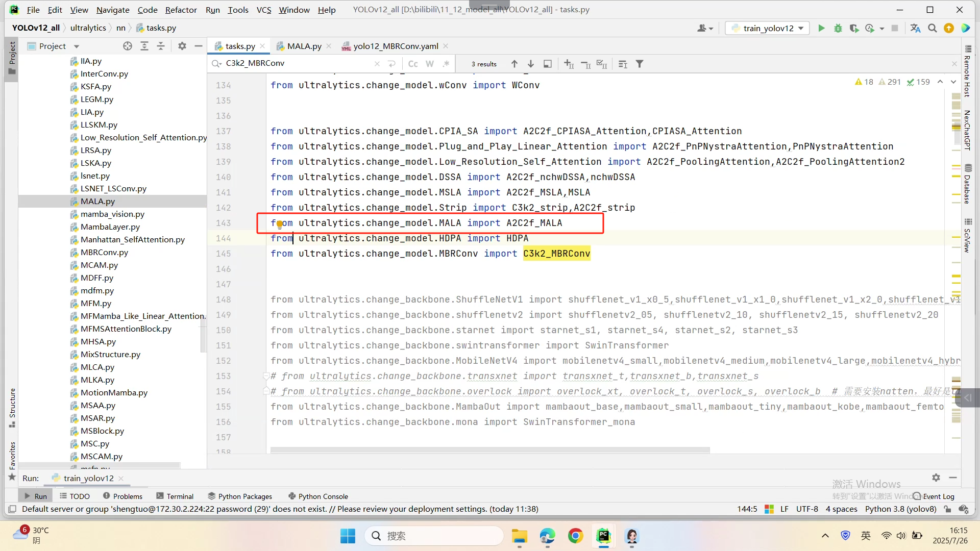
Task: Switch to MALA.py editor tab
Action: (304, 46)
